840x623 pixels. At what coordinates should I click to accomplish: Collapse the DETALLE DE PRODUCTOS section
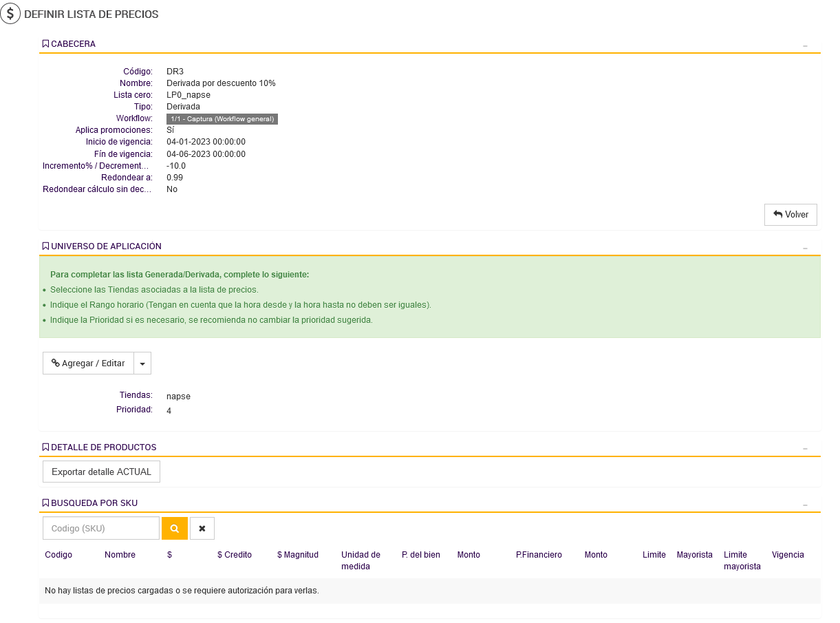point(805,449)
